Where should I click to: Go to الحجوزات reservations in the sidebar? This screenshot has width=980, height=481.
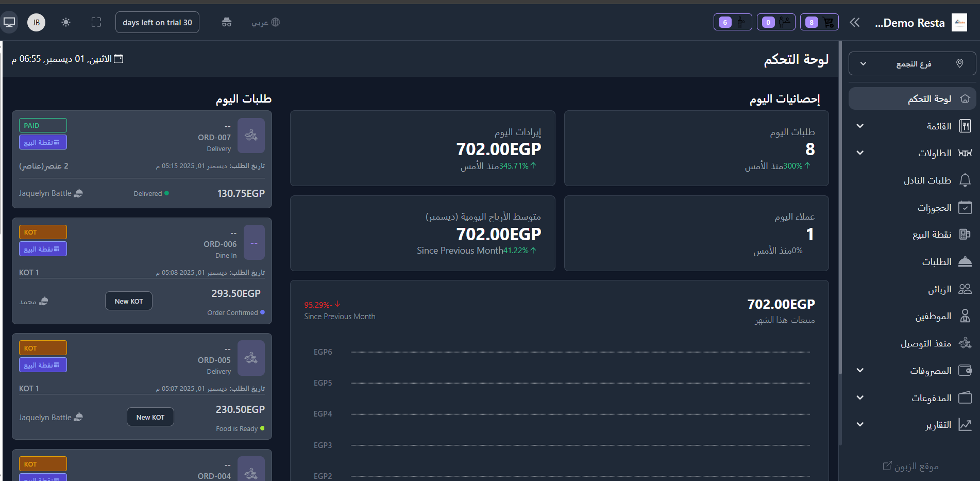tap(934, 208)
